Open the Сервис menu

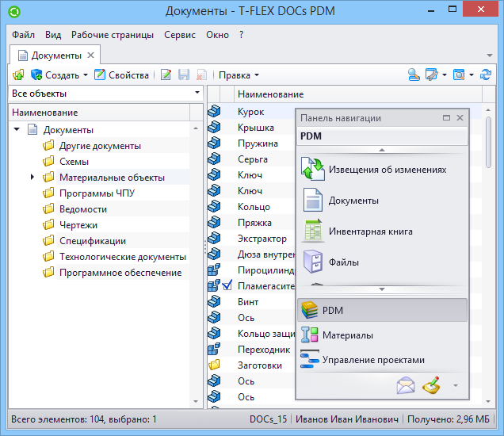pos(180,35)
